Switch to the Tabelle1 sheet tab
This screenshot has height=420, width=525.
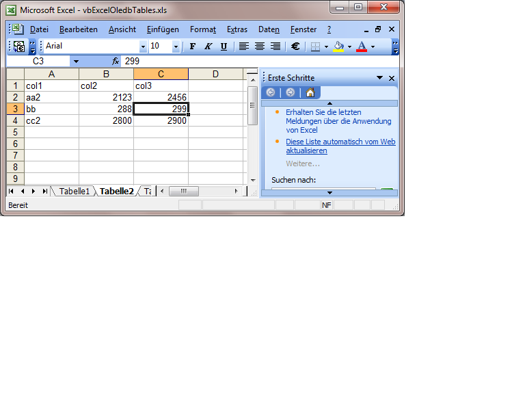74,192
